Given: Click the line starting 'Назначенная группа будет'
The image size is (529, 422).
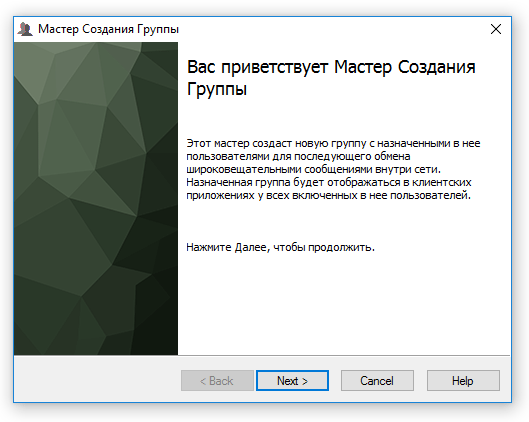Looking at the screenshot, I should pos(329,182).
